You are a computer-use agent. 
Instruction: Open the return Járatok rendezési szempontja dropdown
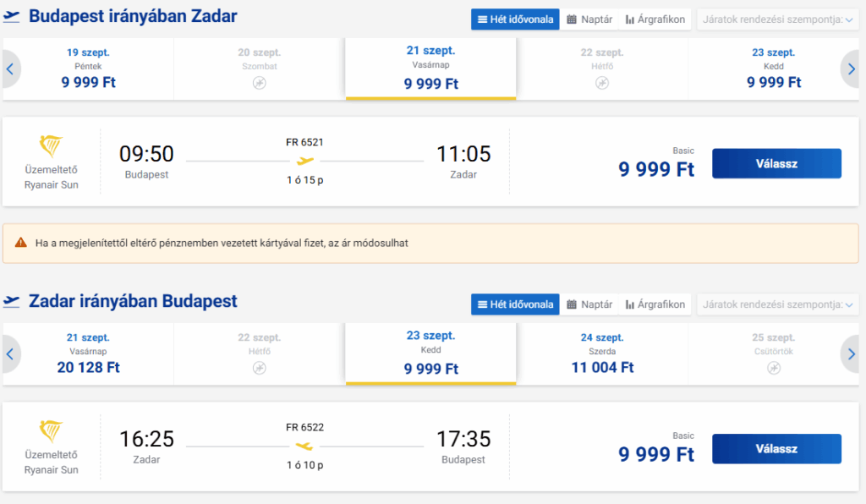click(778, 304)
